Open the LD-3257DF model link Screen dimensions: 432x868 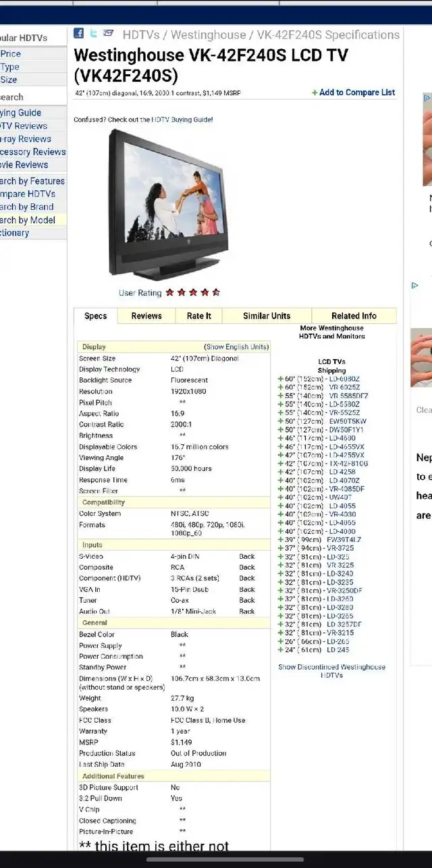coord(344,625)
